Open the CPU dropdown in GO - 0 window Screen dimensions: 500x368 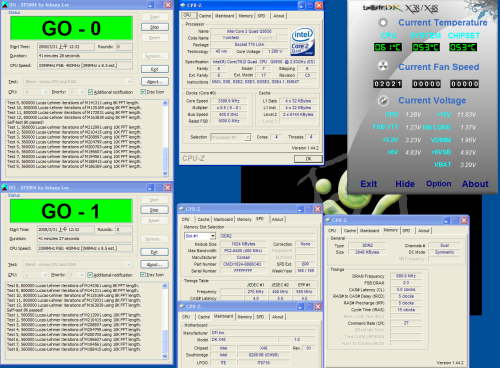45,92
